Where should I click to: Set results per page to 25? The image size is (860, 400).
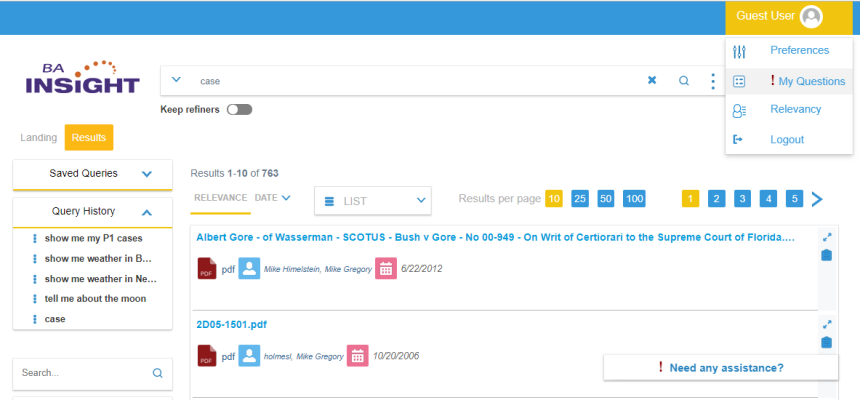[x=580, y=199]
